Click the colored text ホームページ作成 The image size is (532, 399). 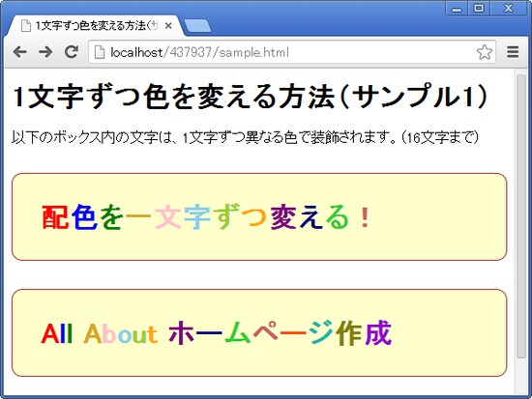coord(281,333)
